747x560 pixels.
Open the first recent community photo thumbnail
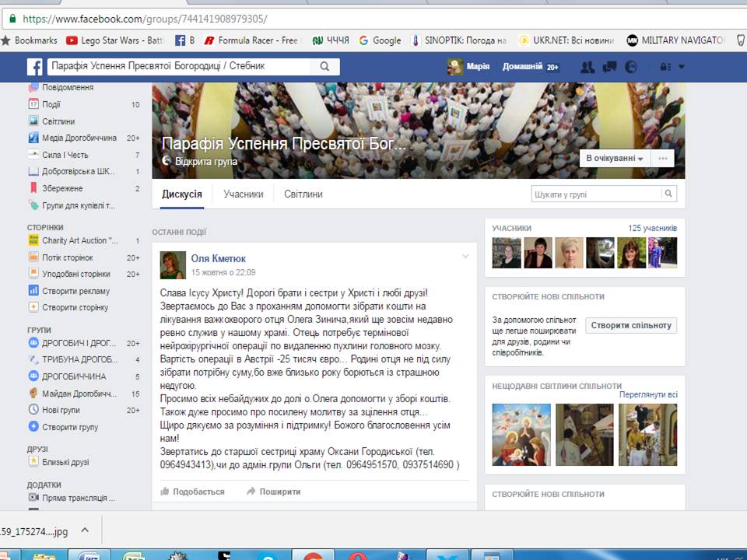521,434
